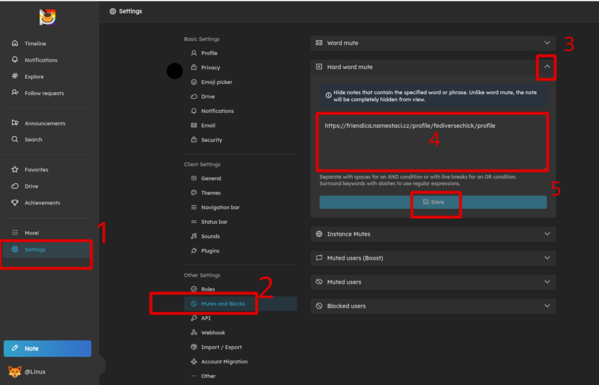Click the Drive cloud icon in left sidebar
Screen dimensions: 599x385
tap(15, 186)
